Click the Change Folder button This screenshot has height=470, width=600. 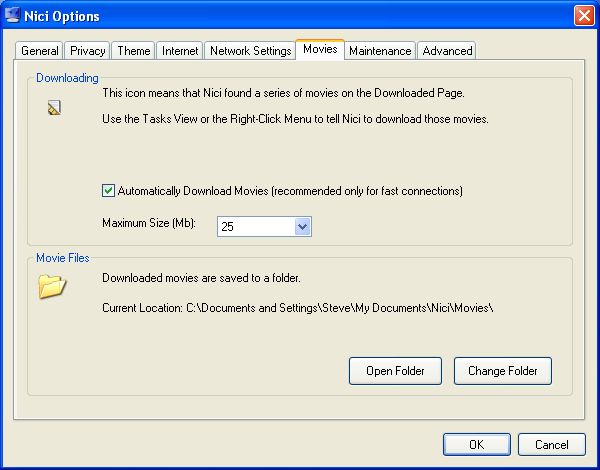tap(502, 371)
